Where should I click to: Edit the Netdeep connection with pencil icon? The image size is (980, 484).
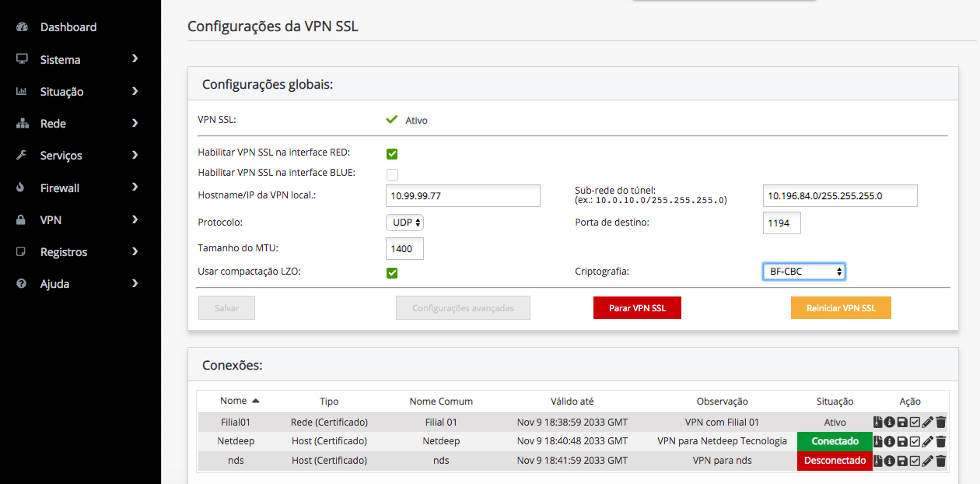[x=928, y=442]
